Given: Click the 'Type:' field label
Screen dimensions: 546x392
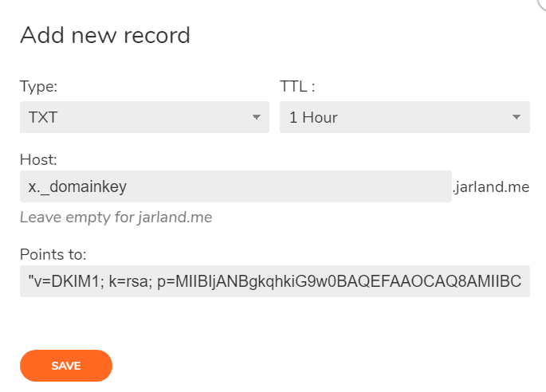Looking at the screenshot, I should [38, 86].
